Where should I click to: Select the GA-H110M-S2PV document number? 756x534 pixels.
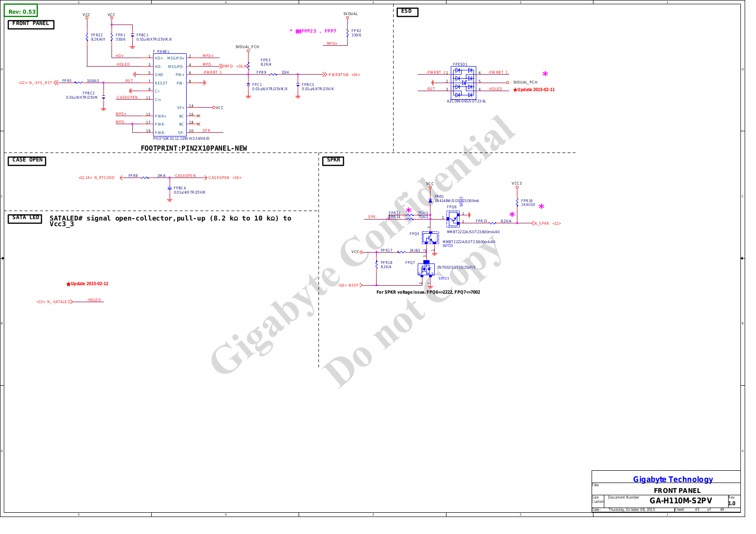[680, 501]
